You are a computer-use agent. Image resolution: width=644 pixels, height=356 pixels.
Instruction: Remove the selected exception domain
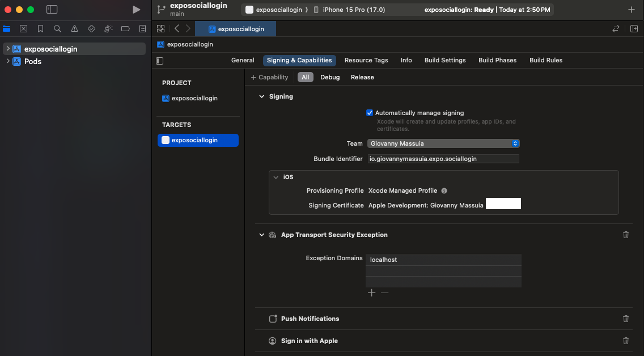(384, 293)
